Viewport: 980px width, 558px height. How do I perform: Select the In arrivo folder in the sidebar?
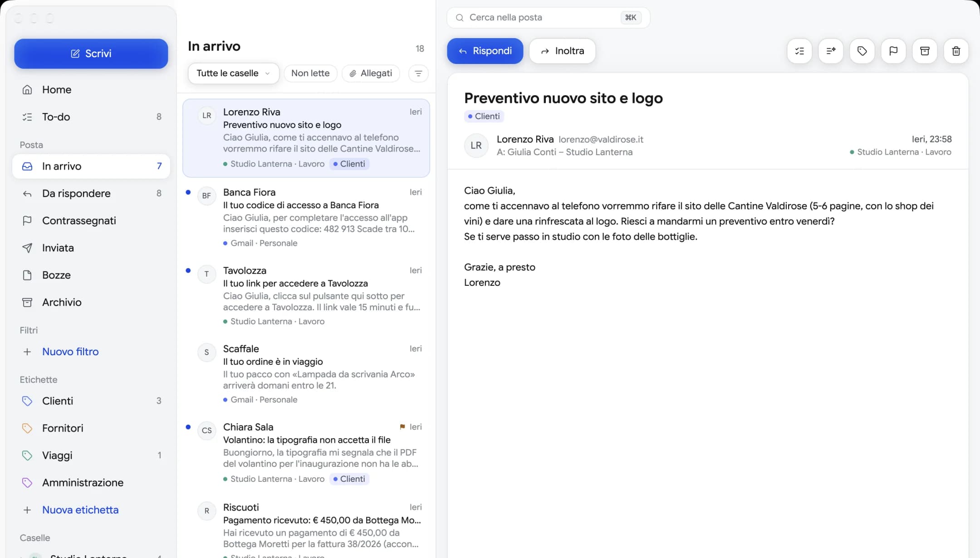click(x=91, y=166)
